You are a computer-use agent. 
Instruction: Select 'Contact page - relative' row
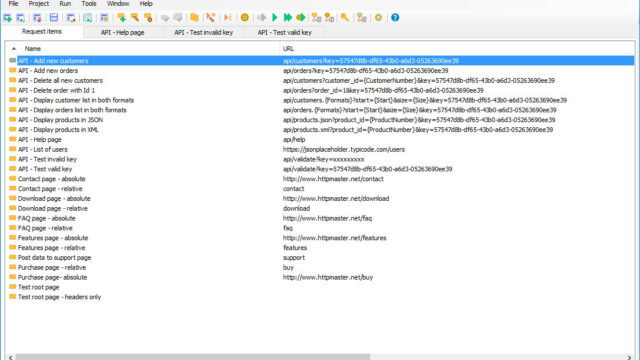(x=321, y=189)
